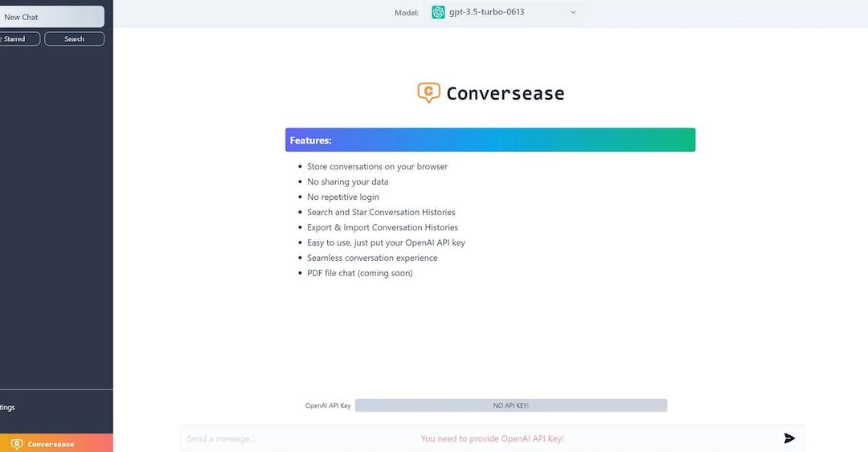Click 'PDF file chat (coming soon)' item
The image size is (868, 452).
pos(360,273)
